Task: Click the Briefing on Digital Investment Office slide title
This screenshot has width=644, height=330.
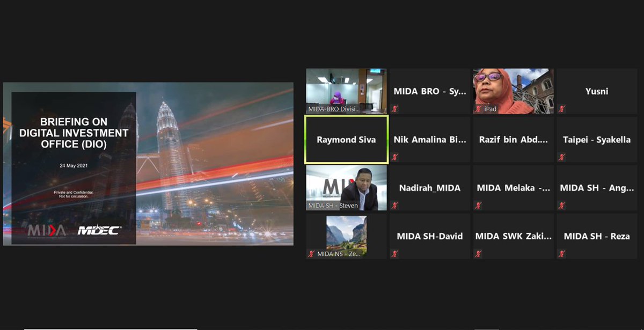Action: [x=74, y=133]
